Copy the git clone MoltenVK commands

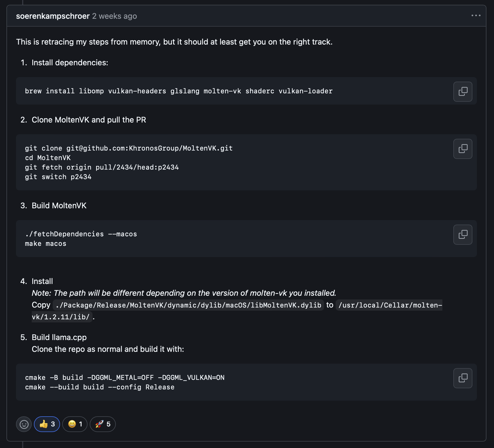[x=463, y=149]
